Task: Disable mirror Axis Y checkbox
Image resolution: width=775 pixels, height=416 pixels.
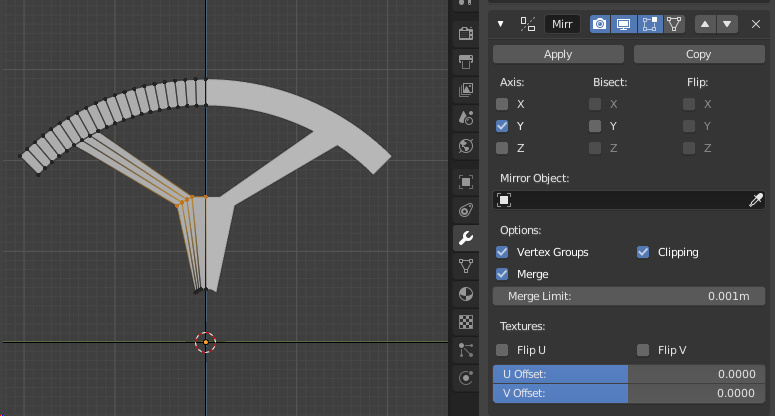Action: click(x=502, y=126)
